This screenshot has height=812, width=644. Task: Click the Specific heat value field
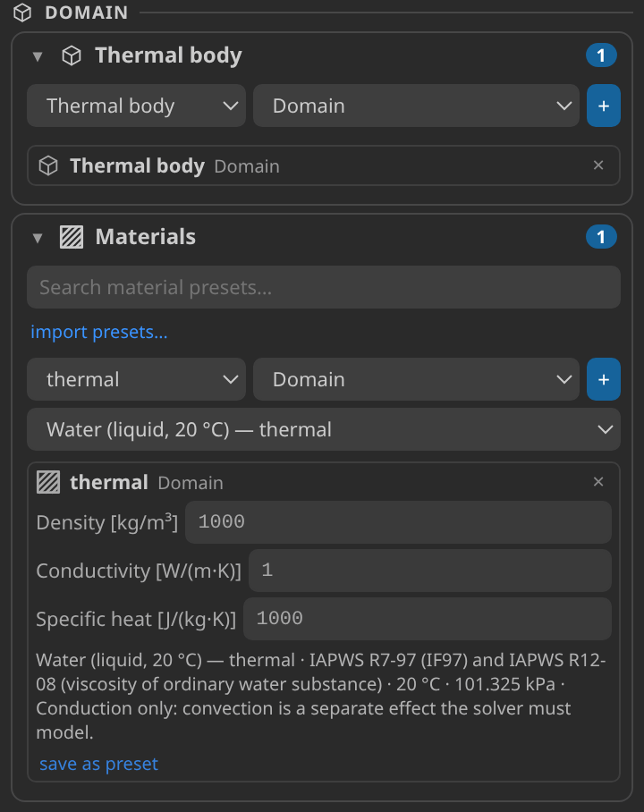(x=428, y=619)
